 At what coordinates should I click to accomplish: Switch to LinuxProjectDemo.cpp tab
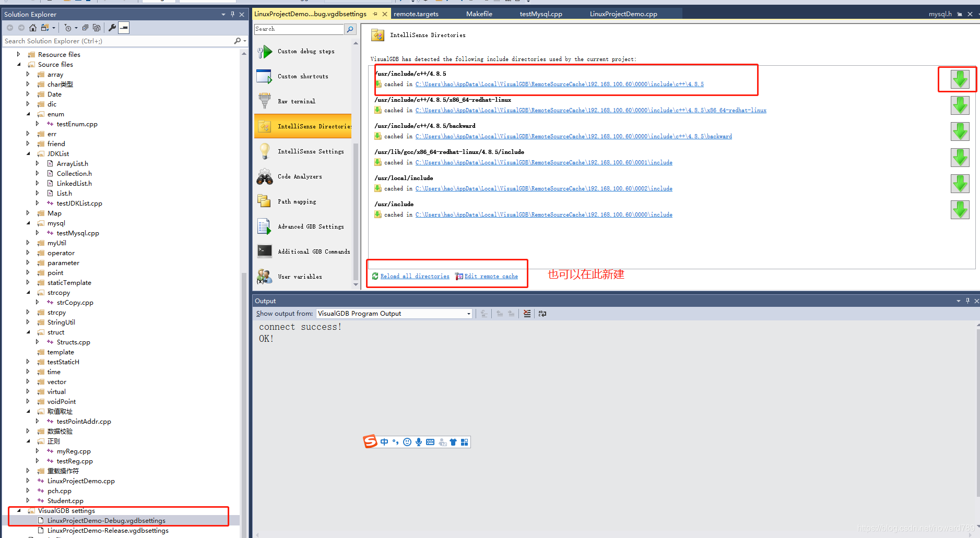pos(623,14)
